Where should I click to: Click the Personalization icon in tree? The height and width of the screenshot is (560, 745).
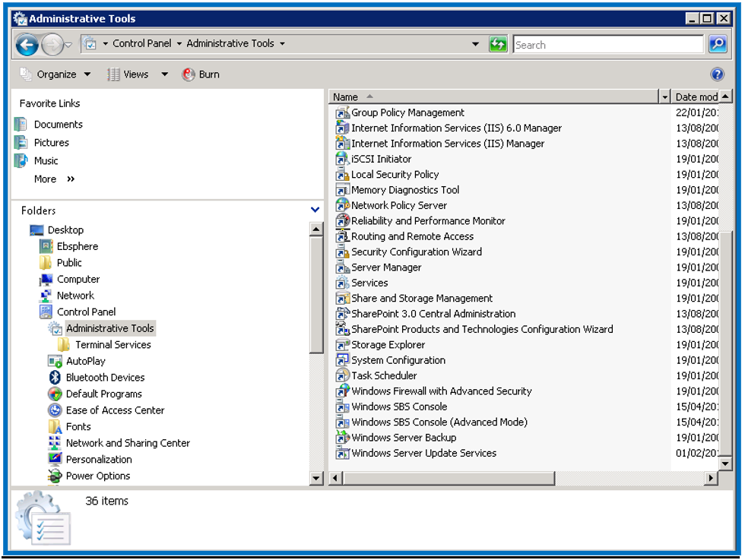click(55, 459)
